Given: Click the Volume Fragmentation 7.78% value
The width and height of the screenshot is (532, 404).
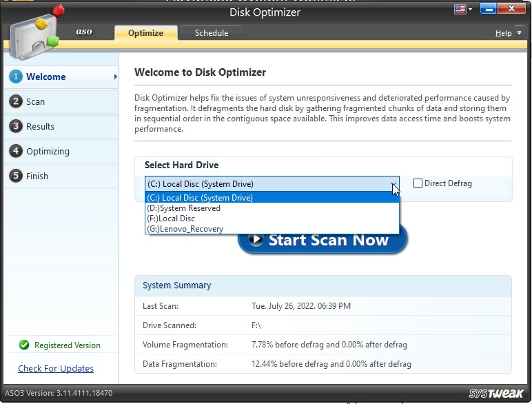Looking at the screenshot, I should tap(329, 345).
